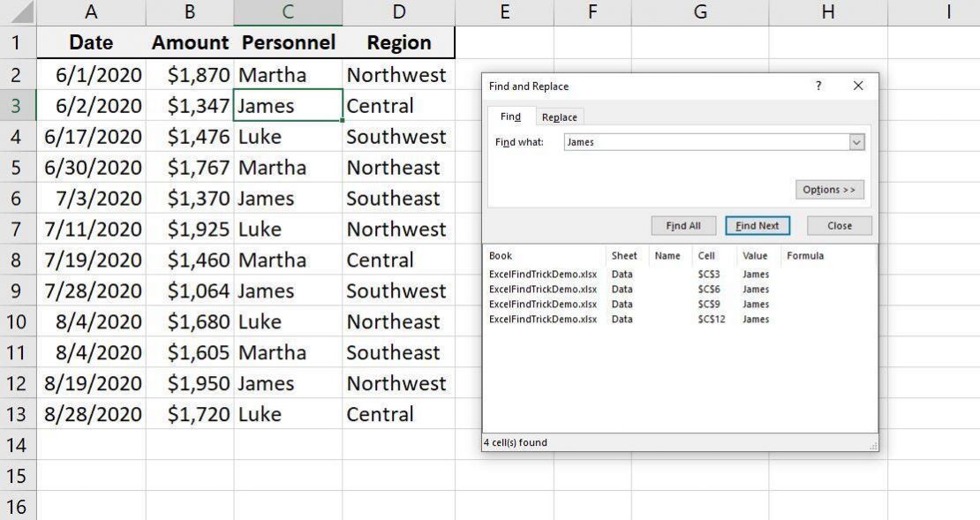This screenshot has width=980, height=520.
Task: Open the Find what history dropdown
Action: 856,141
